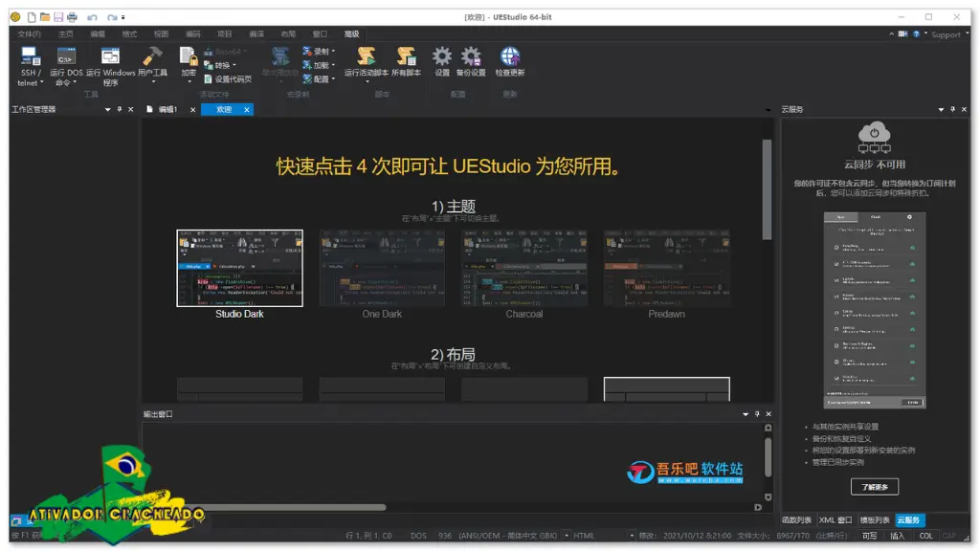Open the 配置 macro dropdown
The image size is (980, 551).
pos(333,79)
